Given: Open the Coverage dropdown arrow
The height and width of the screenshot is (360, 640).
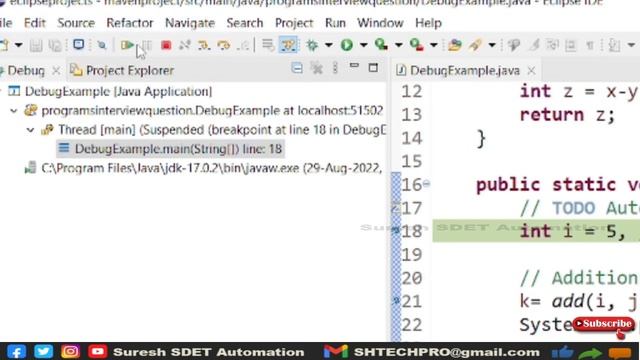Looking at the screenshot, I should coord(398,45).
